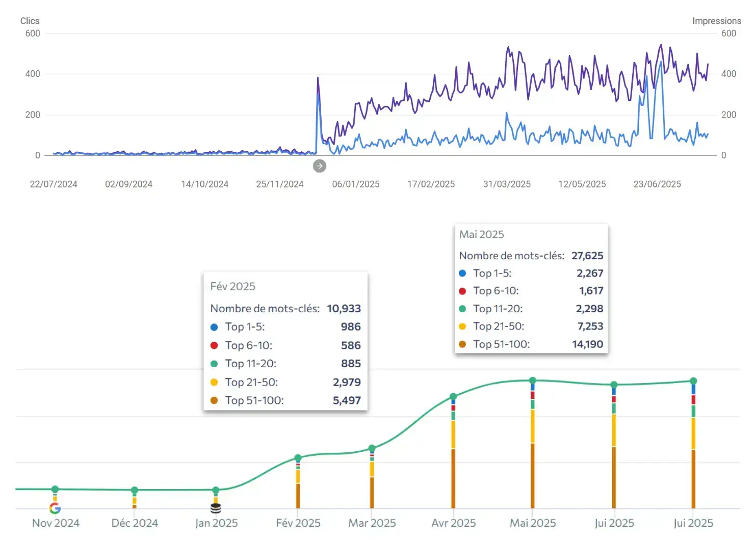Image resolution: width=756 pixels, height=544 pixels.
Task: Click the green data point above Déc 2024
Action: [x=135, y=490]
